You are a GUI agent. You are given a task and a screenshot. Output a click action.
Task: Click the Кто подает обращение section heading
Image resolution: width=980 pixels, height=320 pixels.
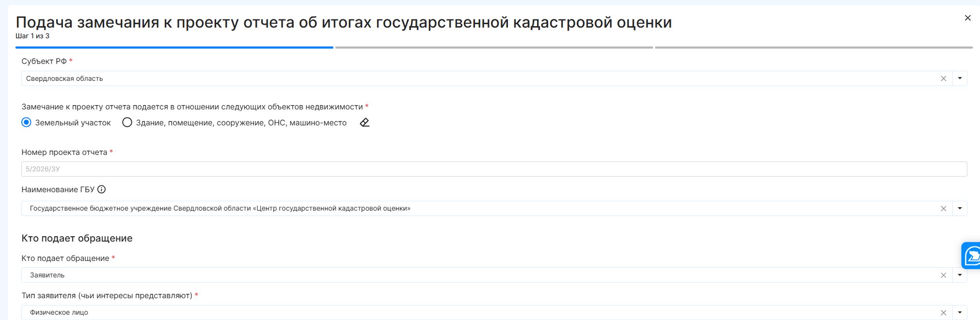(x=77, y=238)
